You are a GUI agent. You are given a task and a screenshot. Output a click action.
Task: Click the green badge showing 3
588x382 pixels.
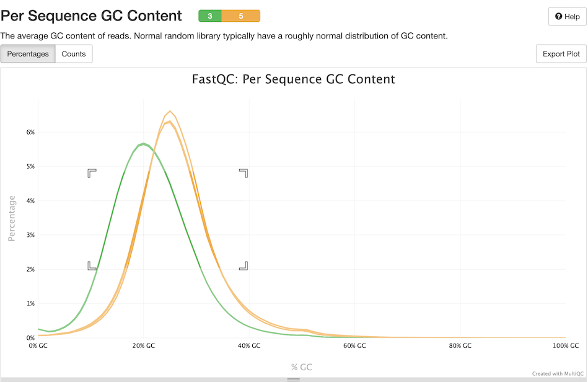pos(210,16)
